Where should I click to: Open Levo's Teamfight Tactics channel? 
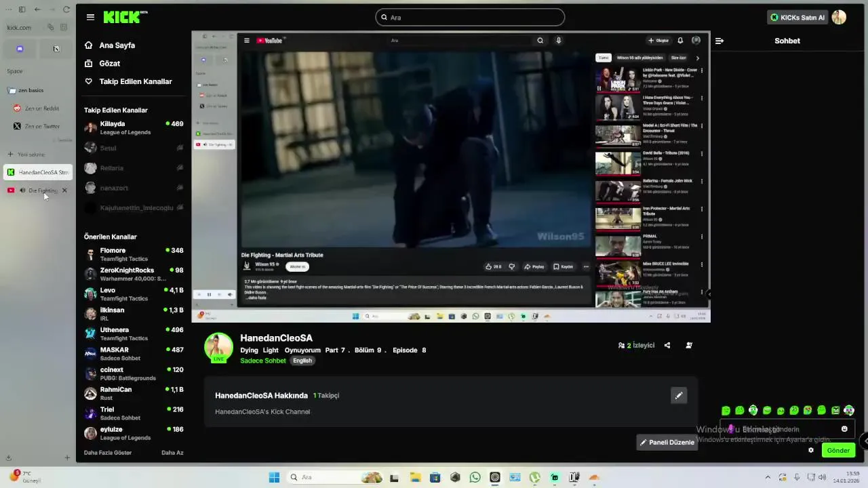click(x=134, y=294)
